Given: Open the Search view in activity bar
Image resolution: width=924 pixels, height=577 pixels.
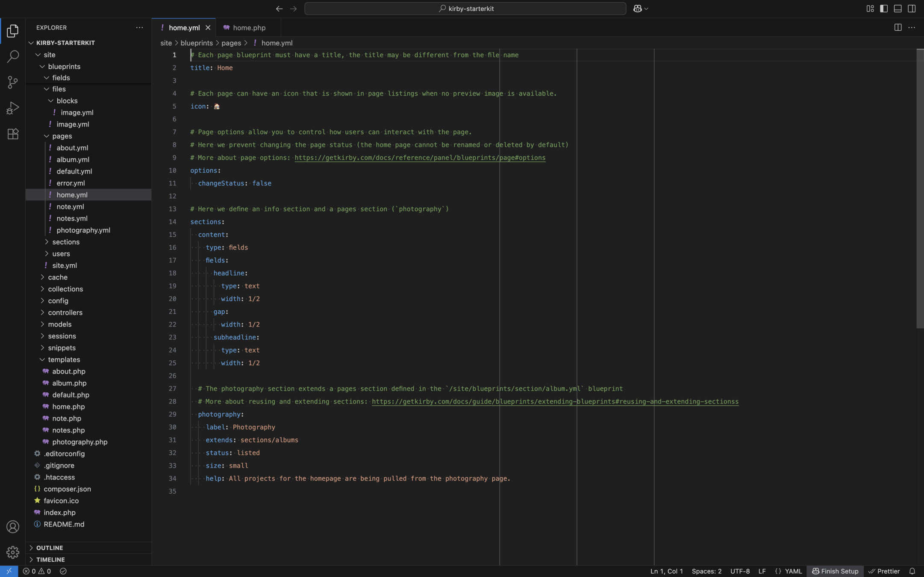Looking at the screenshot, I should (x=13, y=56).
